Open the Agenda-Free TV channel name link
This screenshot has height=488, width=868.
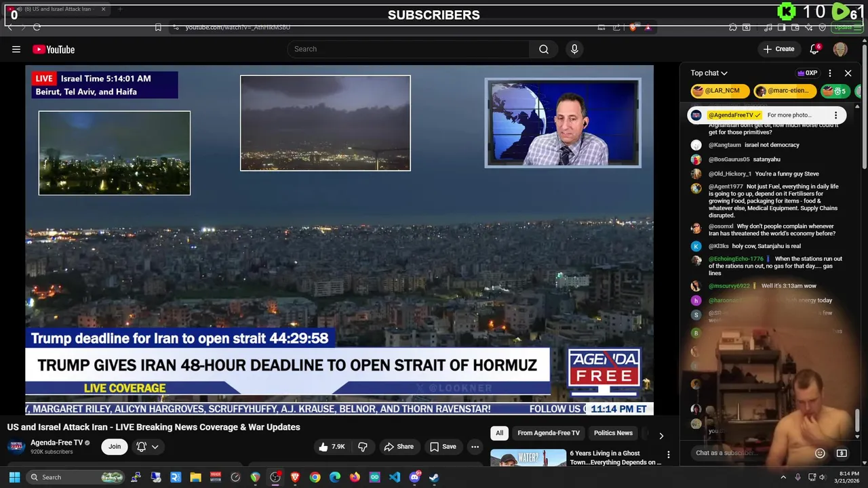pyautogui.click(x=56, y=443)
